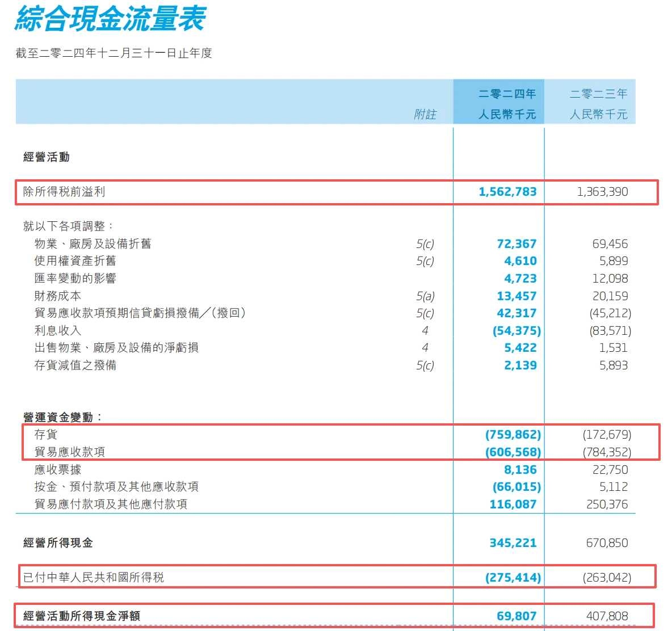Select the value 1,531
This screenshot has height=631, width=672.
click(614, 347)
